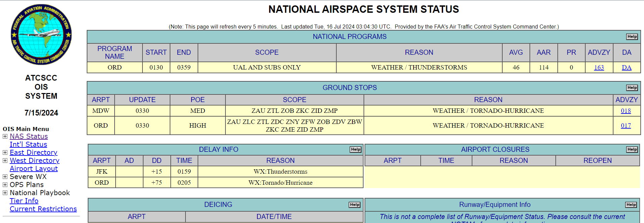Click JFK in the Delay Info table
This screenshot has width=644, height=223.
tap(102, 172)
